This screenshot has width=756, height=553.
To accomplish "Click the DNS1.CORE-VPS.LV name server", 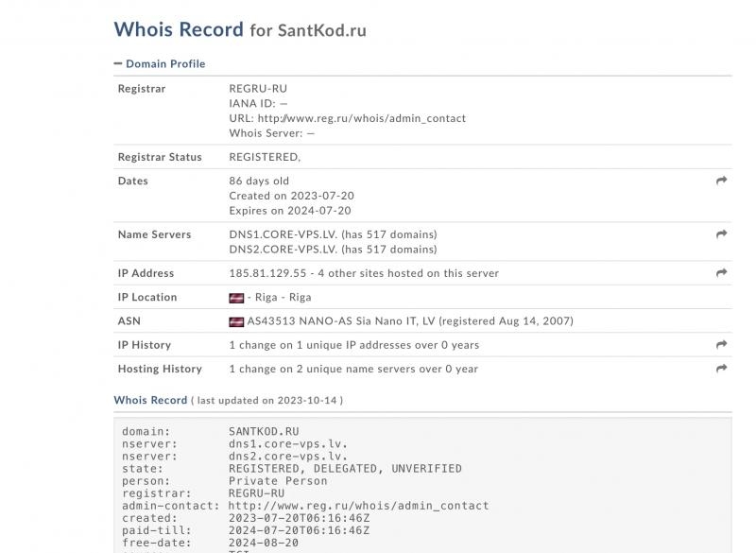I will (x=281, y=234).
